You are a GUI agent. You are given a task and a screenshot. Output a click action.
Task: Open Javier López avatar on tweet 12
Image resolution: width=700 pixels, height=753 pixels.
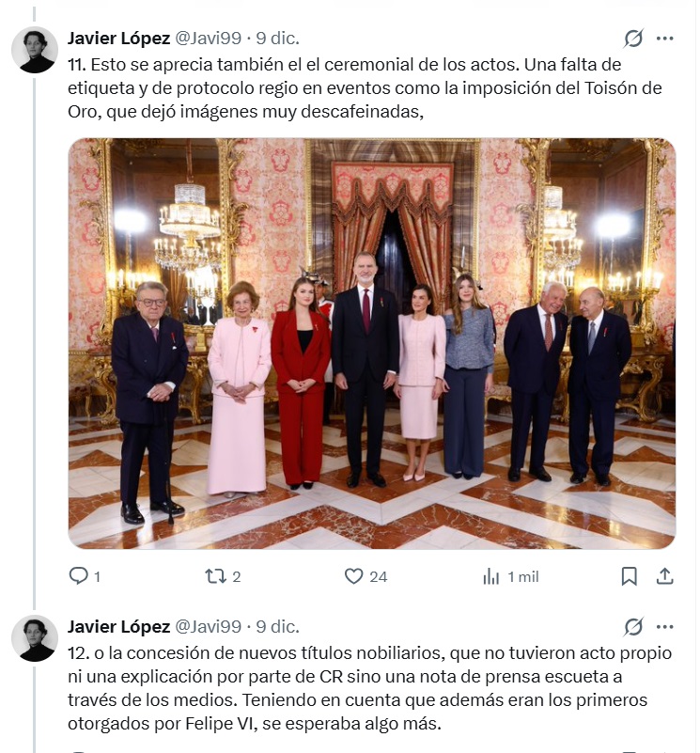35,638
